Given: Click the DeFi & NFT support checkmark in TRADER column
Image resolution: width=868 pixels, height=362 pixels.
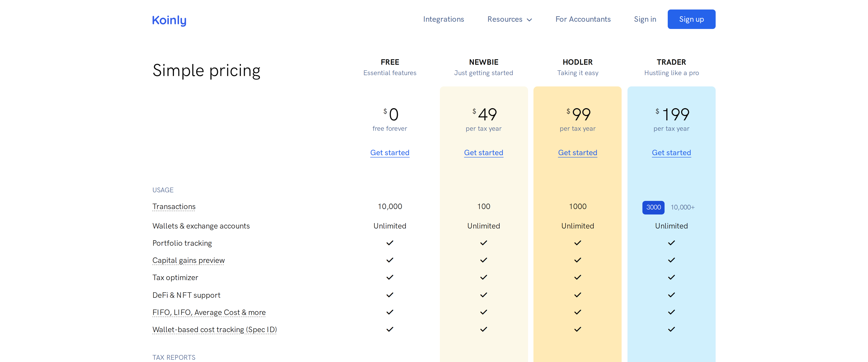Looking at the screenshot, I should pyautogui.click(x=671, y=295).
